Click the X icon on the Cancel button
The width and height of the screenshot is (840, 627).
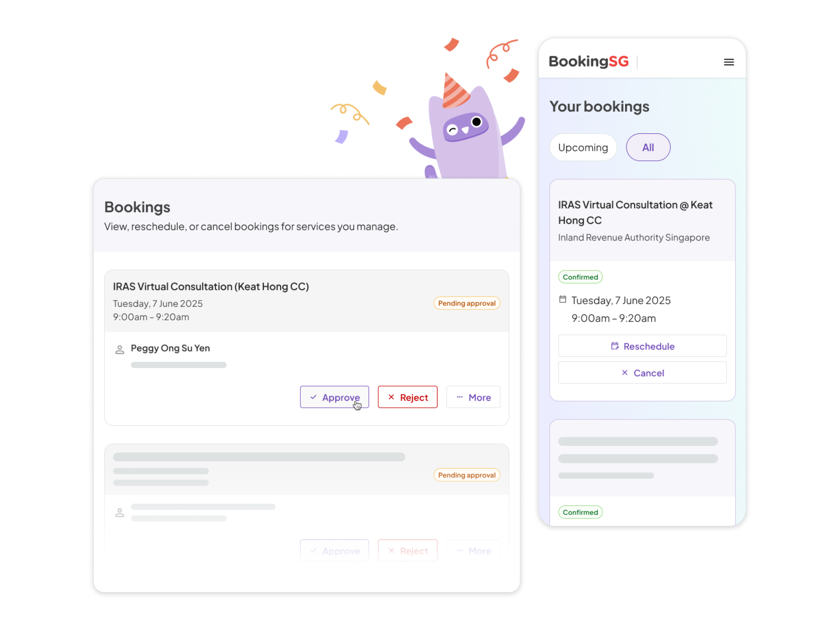pyautogui.click(x=625, y=372)
